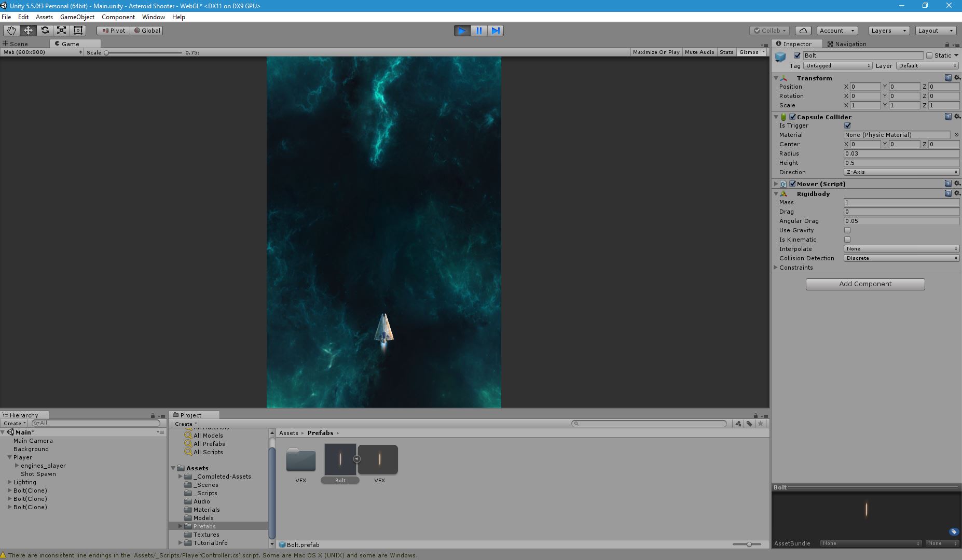
Task: Toggle Global handle rotation
Action: click(x=147, y=31)
